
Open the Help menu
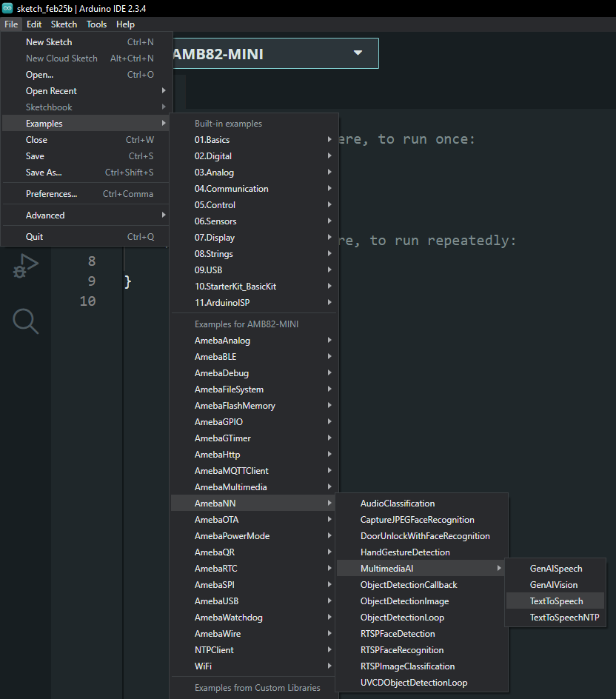(x=125, y=24)
